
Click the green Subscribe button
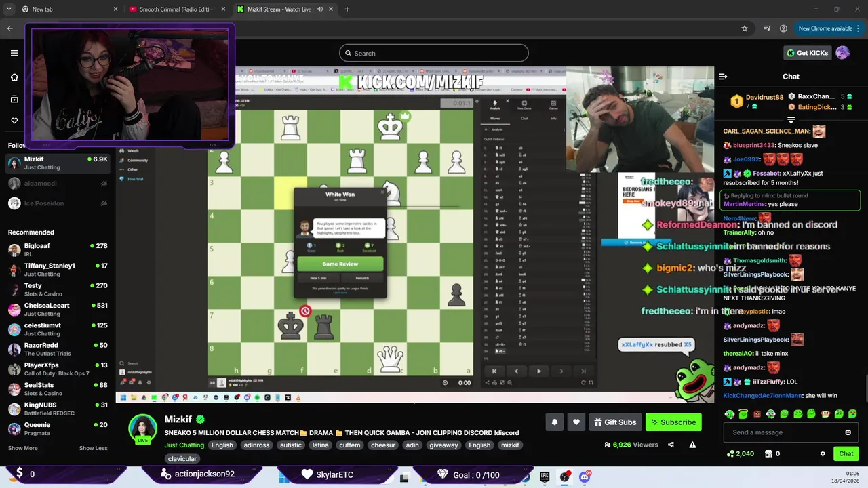[673, 422]
